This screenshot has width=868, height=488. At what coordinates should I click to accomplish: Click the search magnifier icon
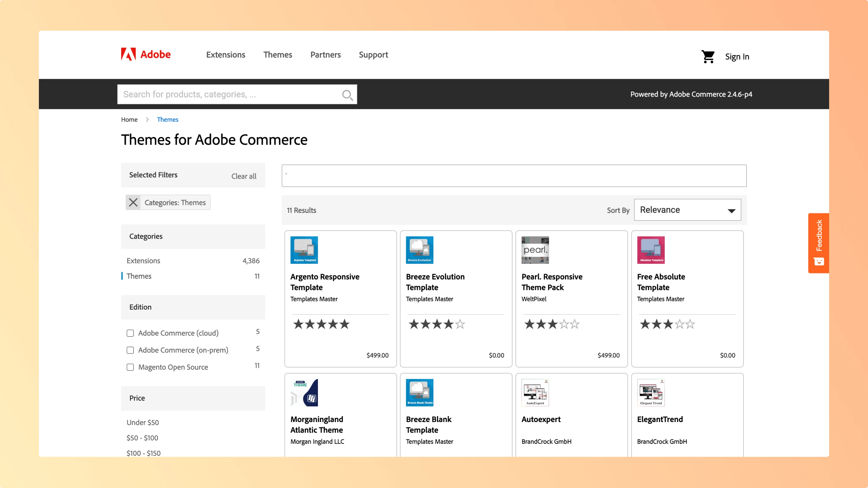pyautogui.click(x=347, y=95)
